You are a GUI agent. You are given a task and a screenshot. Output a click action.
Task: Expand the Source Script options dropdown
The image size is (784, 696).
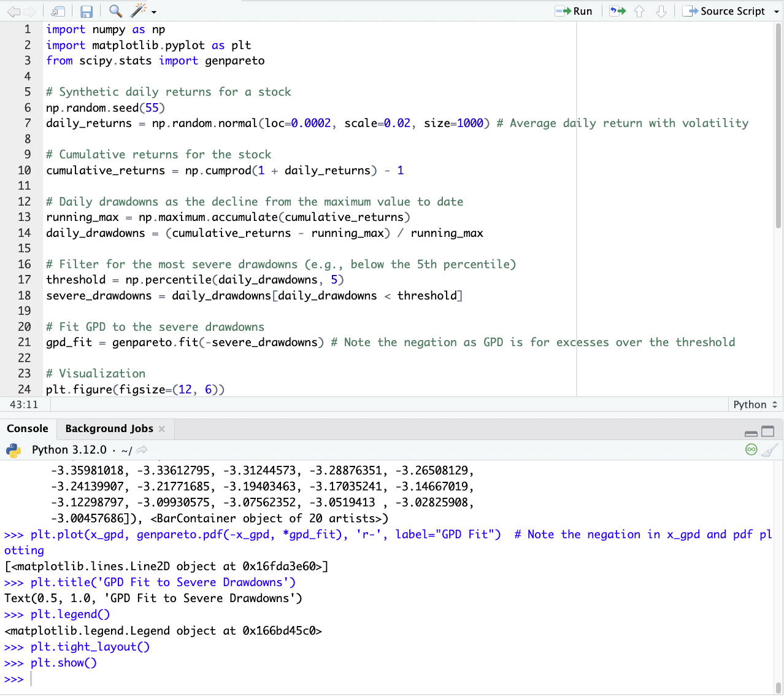tap(776, 12)
